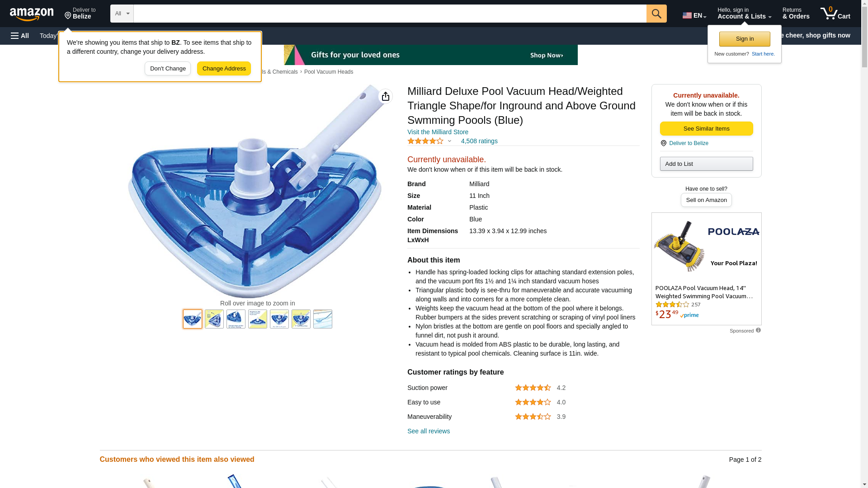868x488 pixels.
Task: Click See Similar Items button
Action: pos(706,129)
